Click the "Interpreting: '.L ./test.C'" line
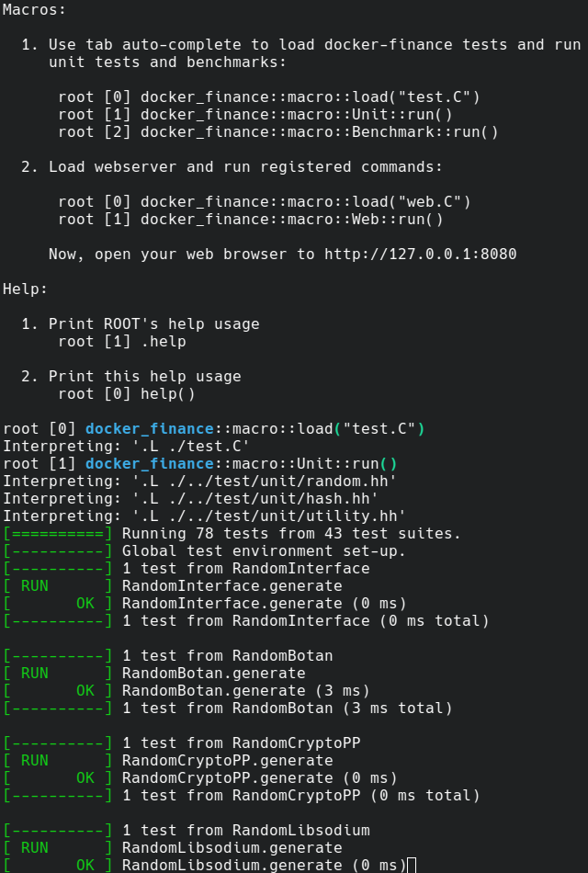The image size is (588, 873). click(126, 446)
